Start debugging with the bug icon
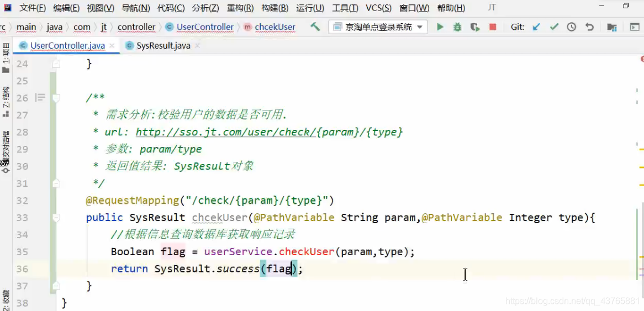Image resolution: width=644 pixels, height=311 pixels. (457, 27)
